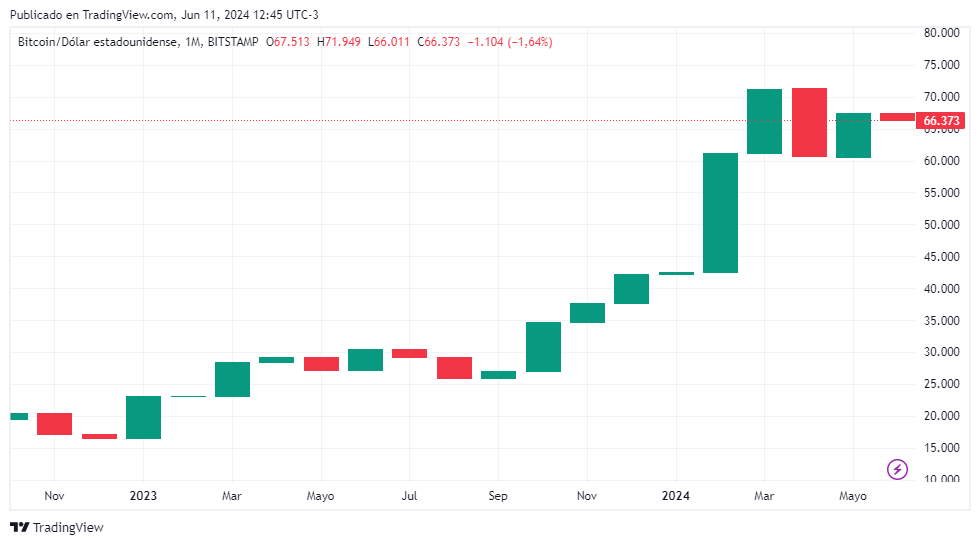Image resolution: width=980 pixels, height=545 pixels.
Task: Click the small red candle at far right
Action: (x=897, y=117)
